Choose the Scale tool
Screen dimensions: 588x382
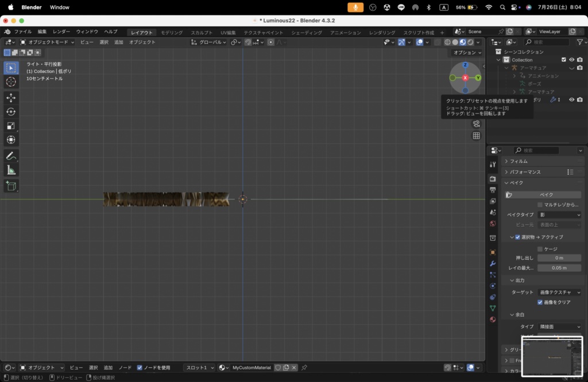11,126
